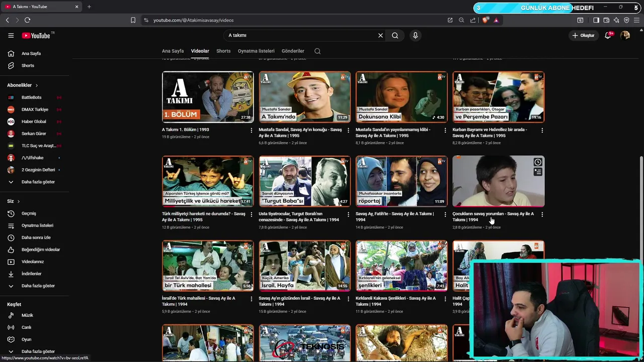Click the browser zoom magnifier icon
The height and width of the screenshot is (362, 644).
tap(461, 20)
